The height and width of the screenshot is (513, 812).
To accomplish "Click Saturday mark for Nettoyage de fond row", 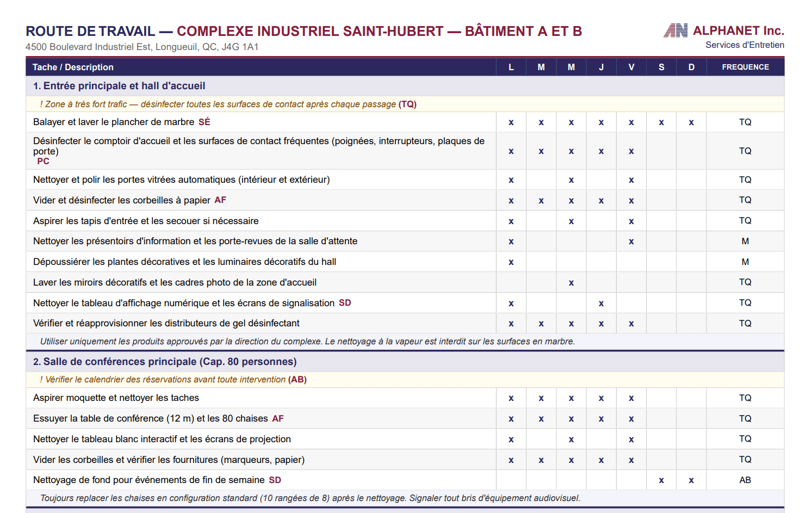I will 661,480.
